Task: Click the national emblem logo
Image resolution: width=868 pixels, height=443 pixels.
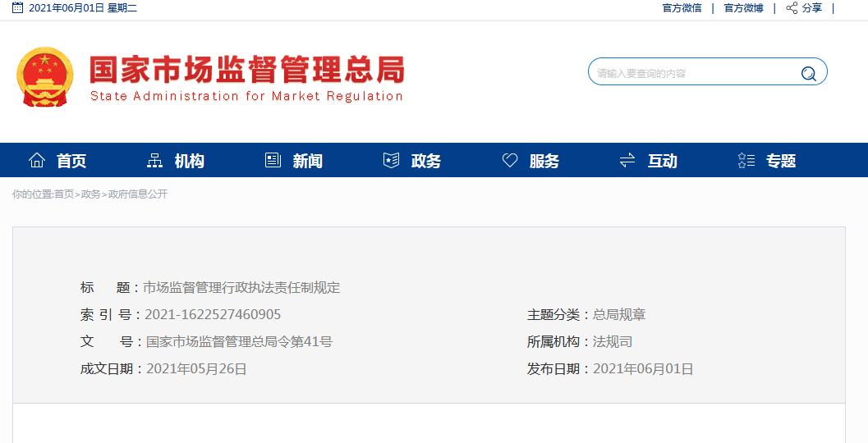Action: click(x=45, y=77)
